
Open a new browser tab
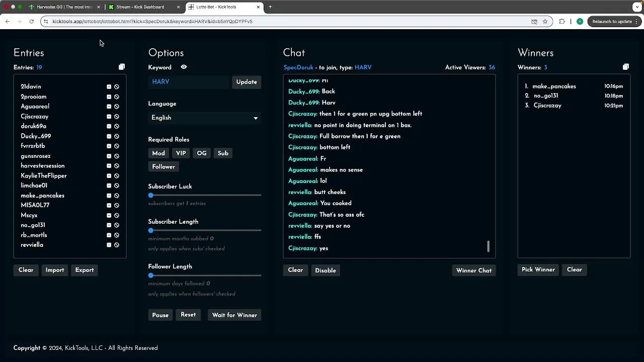point(270,7)
